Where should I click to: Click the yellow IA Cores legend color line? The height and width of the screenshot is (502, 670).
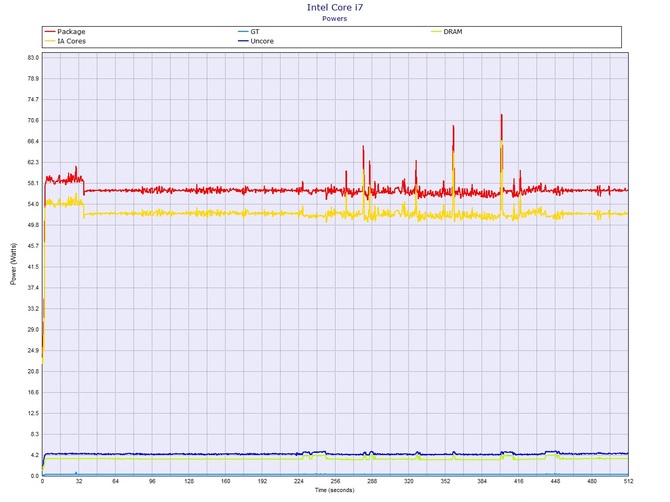coord(50,41)
